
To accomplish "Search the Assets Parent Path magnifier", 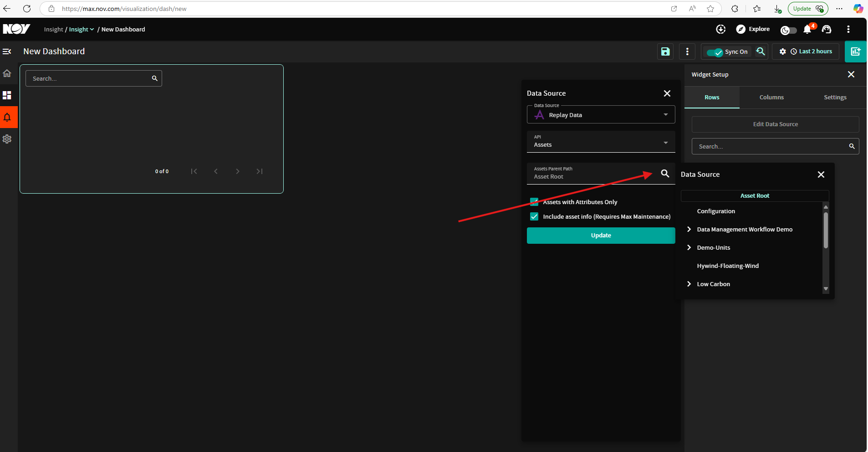I will 665,174.
